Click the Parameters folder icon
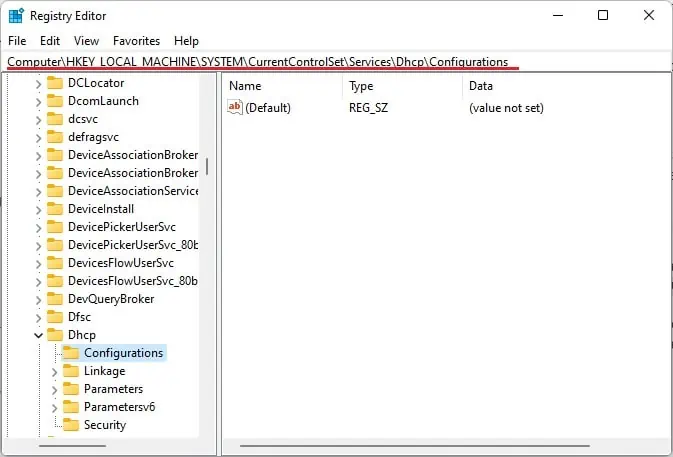The image size is (673, 457). (x=71, y=389)
